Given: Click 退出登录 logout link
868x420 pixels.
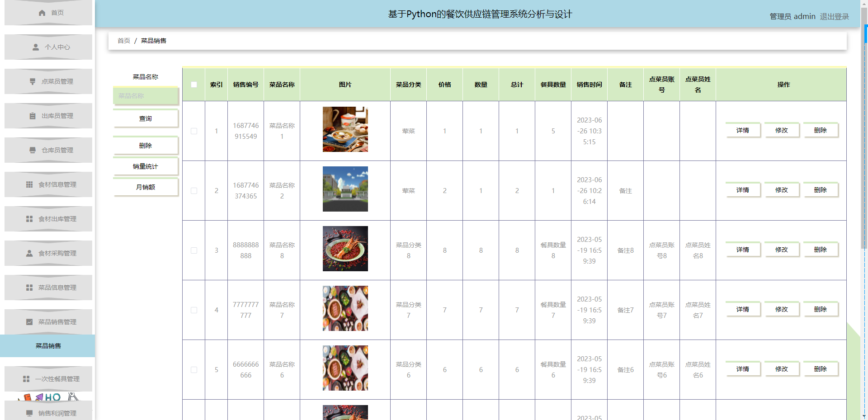Looking at the screenshot, I should tap(834, 16).
